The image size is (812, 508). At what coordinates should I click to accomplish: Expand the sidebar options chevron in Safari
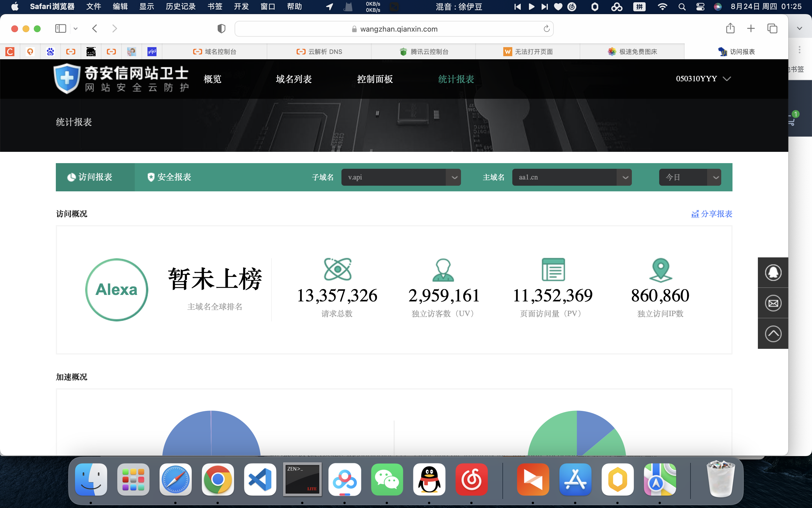tap(76, 29)
